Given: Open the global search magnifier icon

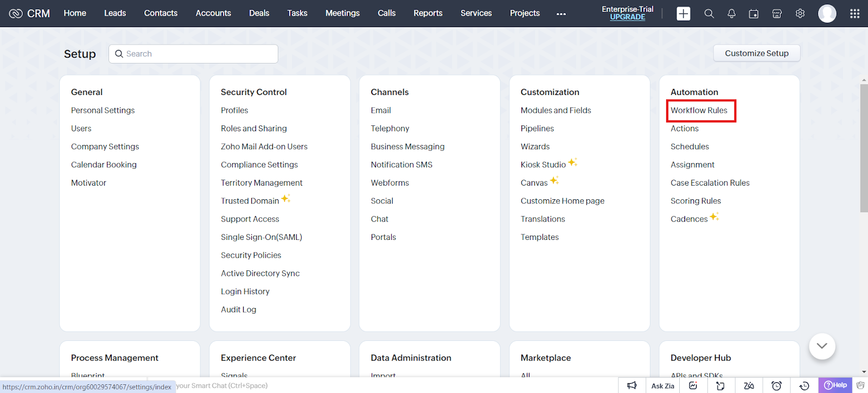Looking at the screenshot, I should coord(709,14).
